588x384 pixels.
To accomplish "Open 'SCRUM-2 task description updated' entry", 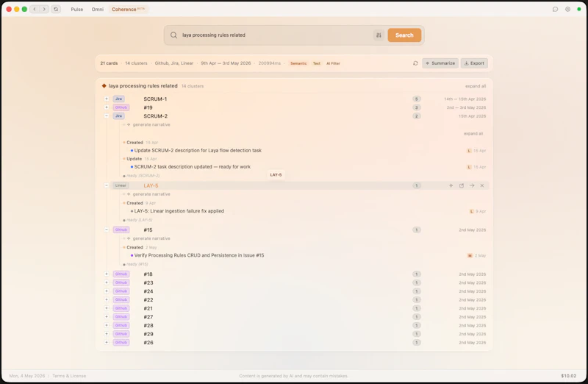I will coord(193,167).
